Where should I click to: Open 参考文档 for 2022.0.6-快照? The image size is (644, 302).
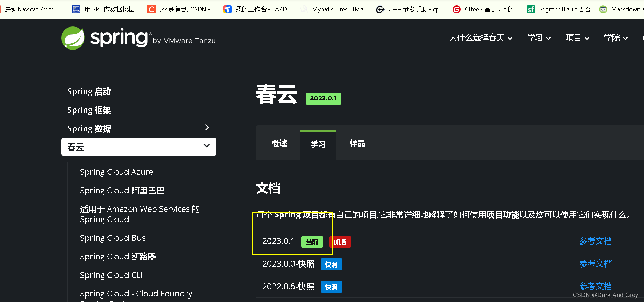pos(596,286)
